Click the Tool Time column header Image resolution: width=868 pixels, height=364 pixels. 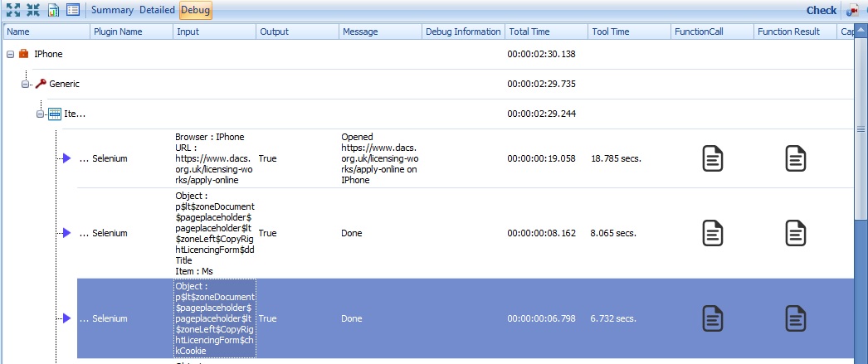pos(630,32)
